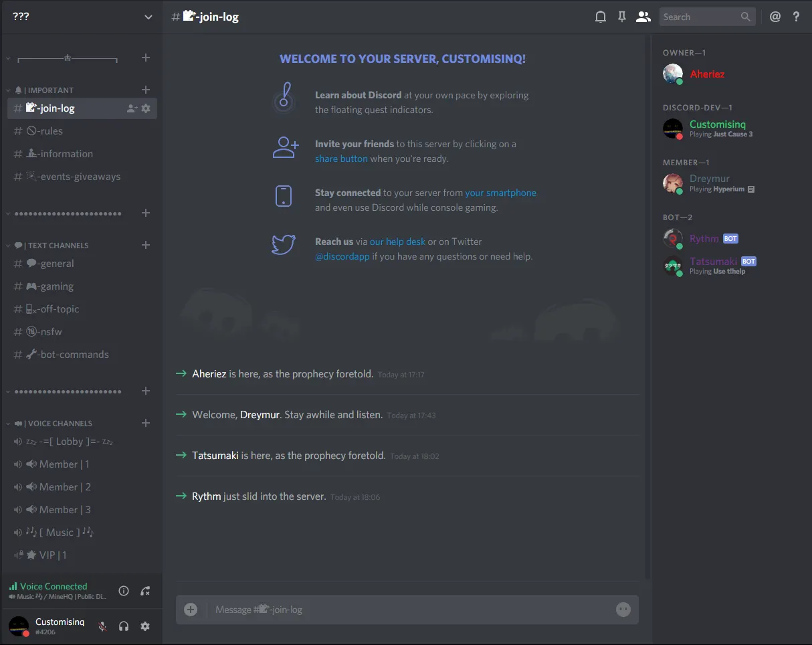Open the bot-commands channel
Screen dimensions: 812x645
tap(82, 355)
